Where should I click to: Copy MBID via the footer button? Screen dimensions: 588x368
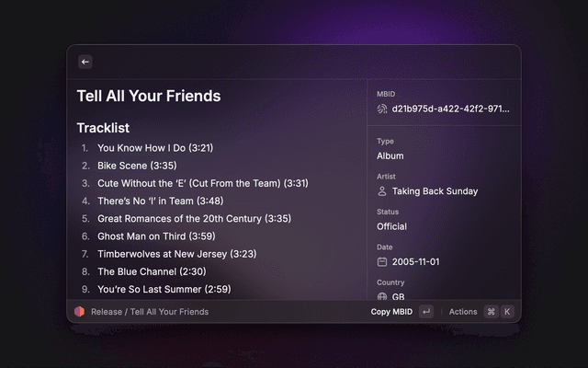391,312
